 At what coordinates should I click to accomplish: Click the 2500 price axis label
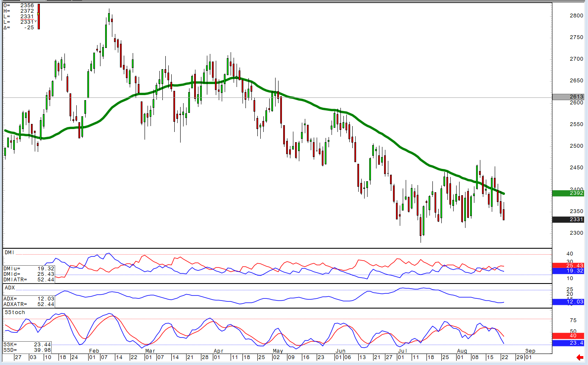pos(577,146)
